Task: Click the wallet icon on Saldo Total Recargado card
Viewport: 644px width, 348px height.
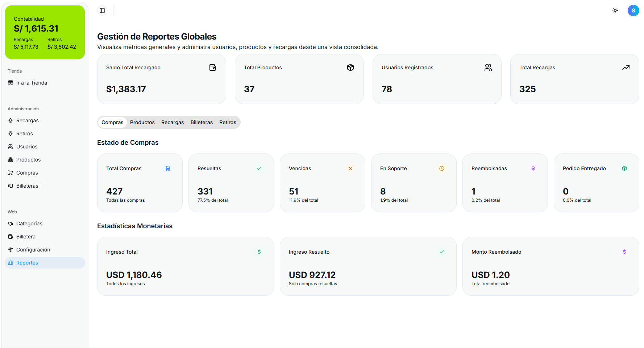Action: pyautogui.click(x=213, y=67)
